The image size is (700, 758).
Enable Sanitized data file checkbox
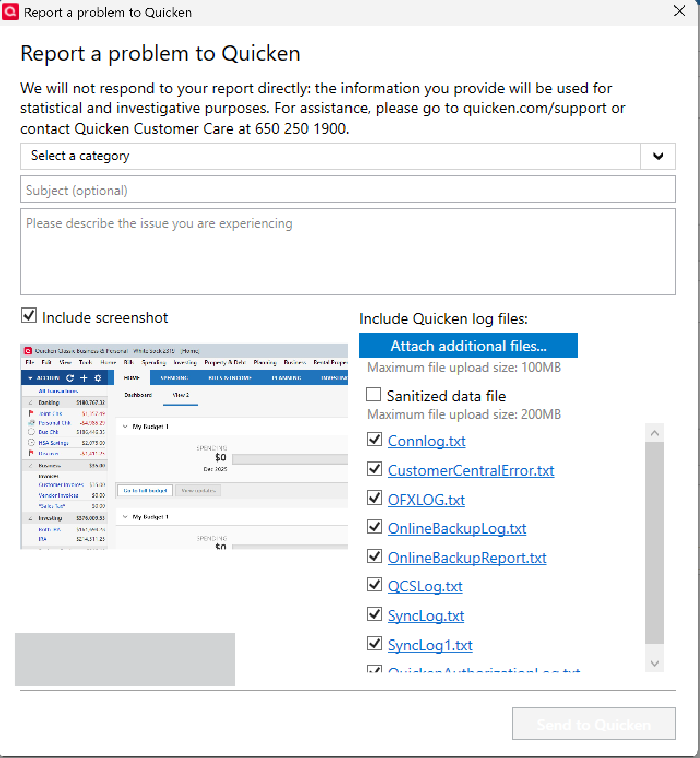373,394
